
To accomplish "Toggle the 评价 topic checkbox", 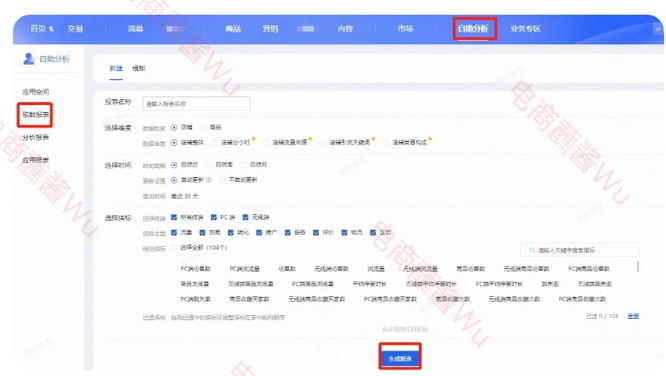I will pos(316,232).
